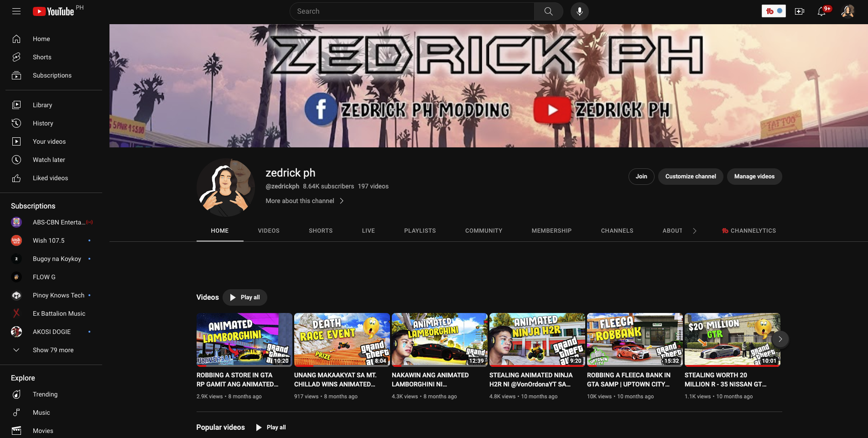Open Robbing a Store in GTA thumbnail

244,339
